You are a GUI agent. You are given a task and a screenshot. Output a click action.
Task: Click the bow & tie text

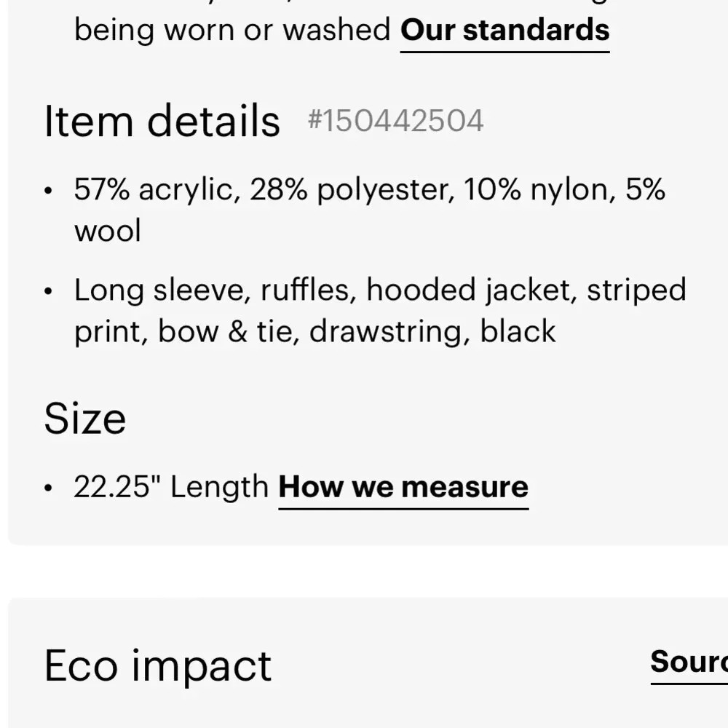229,331
